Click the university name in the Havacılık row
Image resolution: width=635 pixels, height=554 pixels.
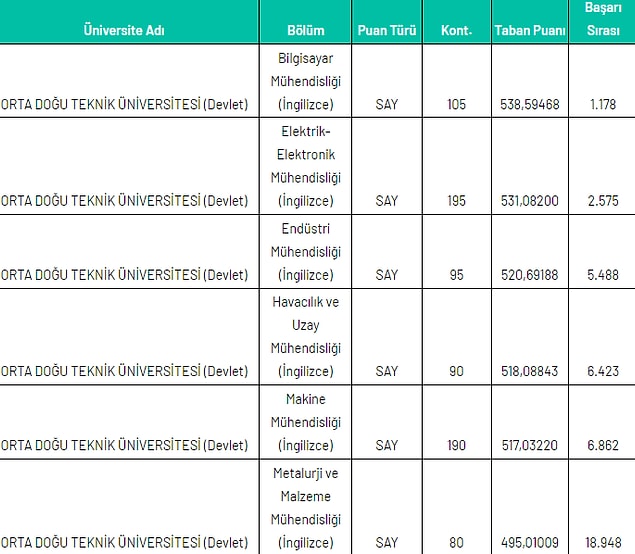click(x=124, y=371)
